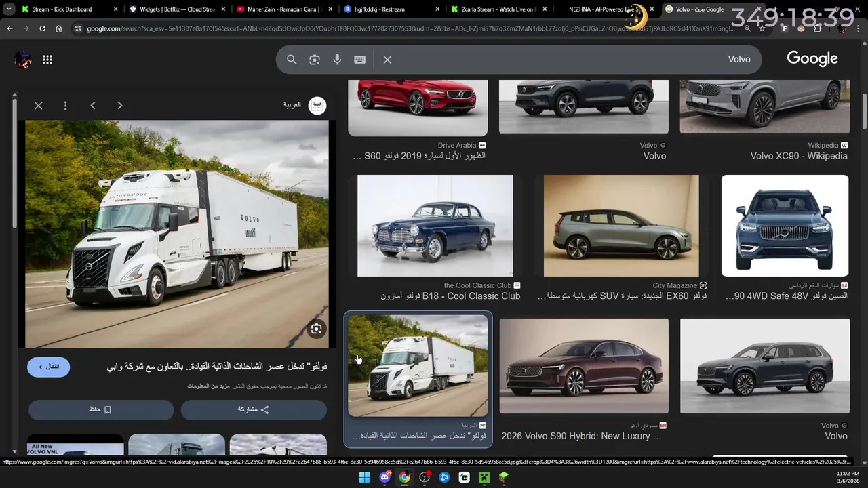Switch to Widgets BotRix tab
This screenshot has height=488, width=868.
pos(176,9)
